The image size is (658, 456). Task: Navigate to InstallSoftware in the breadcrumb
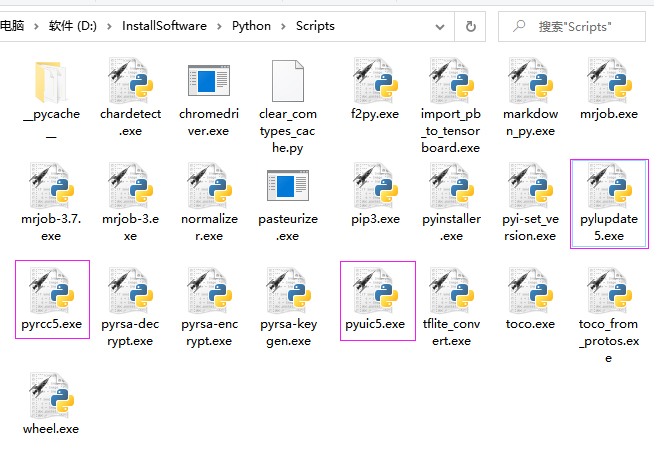pyautogui.click(x=164, y=26)
